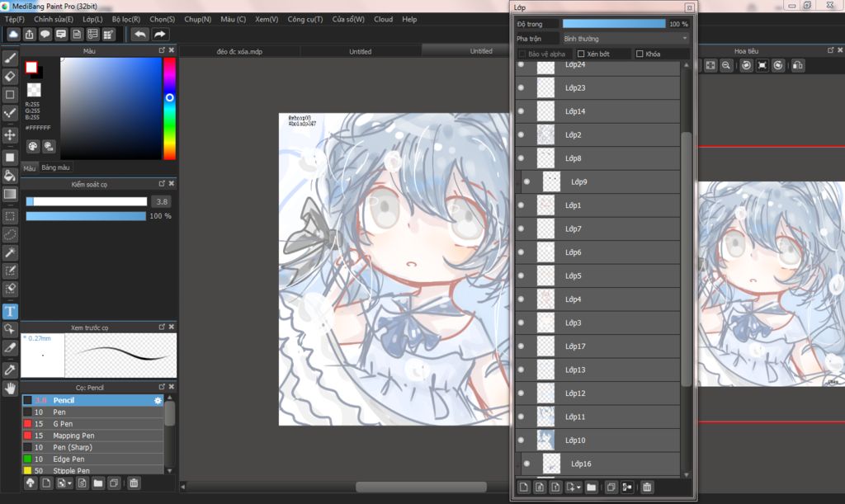This screenshot has width=845, height=504.
Task: Toggle Khóa lock checkbox
Action: [x=640, y=54]
